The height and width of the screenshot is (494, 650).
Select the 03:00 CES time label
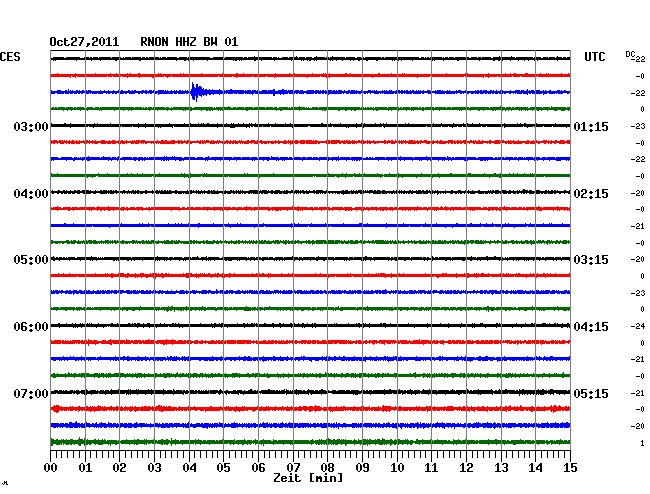pos(31,126)
